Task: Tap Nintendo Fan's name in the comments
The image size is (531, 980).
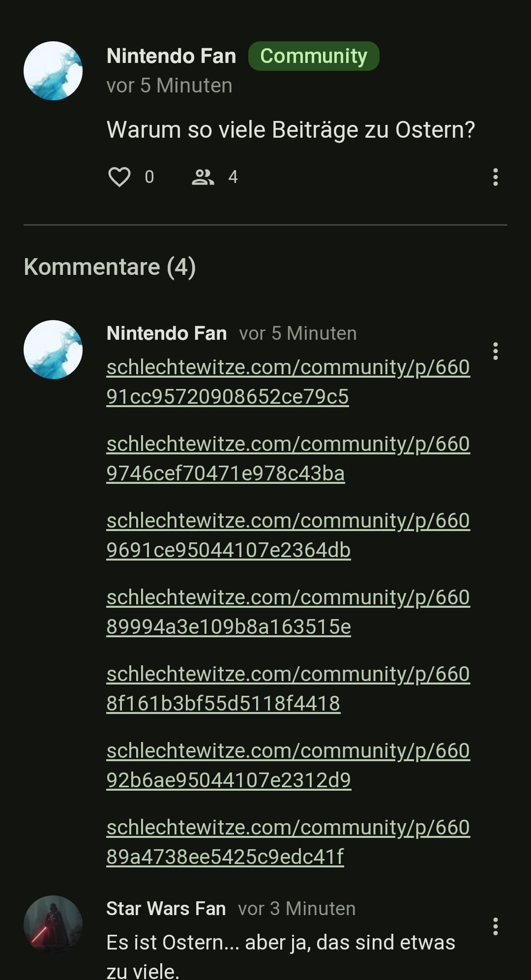Action: [x=167, y=333]
